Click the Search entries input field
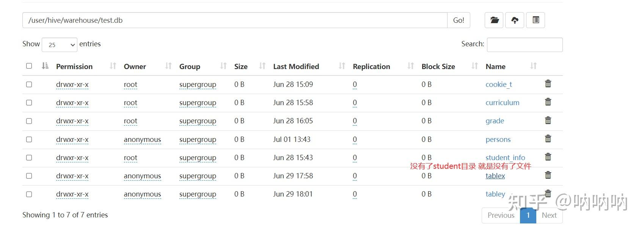 525,45
